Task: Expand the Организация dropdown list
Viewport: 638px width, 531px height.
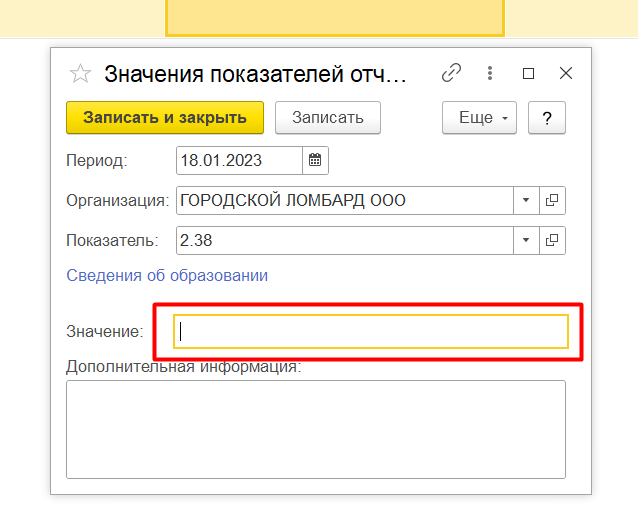Action: tap(527, 201)
